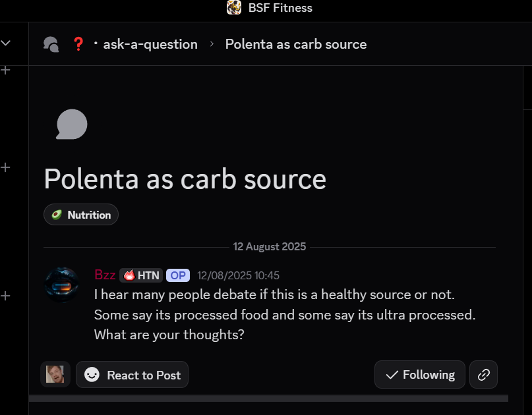Toggle the face emoji reaction on post
Screen dimensions: 532x415
(55, 374)
